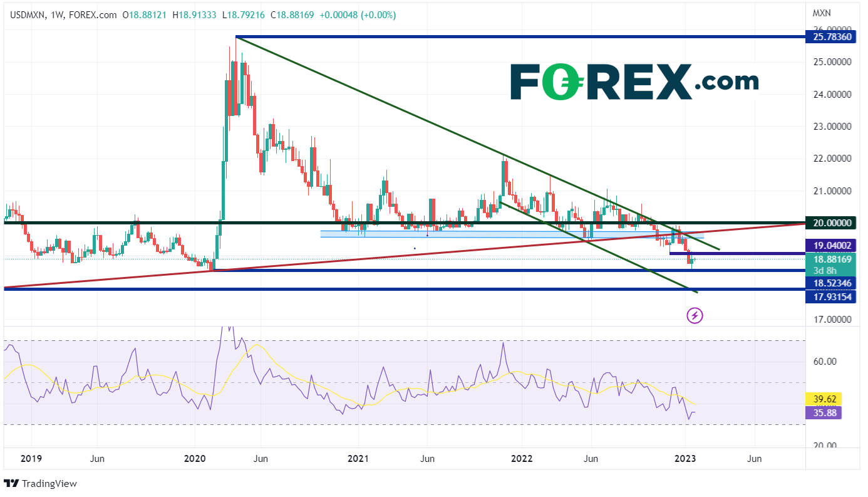Viewport: 868px width, 497px height.
Task: Click the 2023 time axis label
Action: tap(686, 459)
